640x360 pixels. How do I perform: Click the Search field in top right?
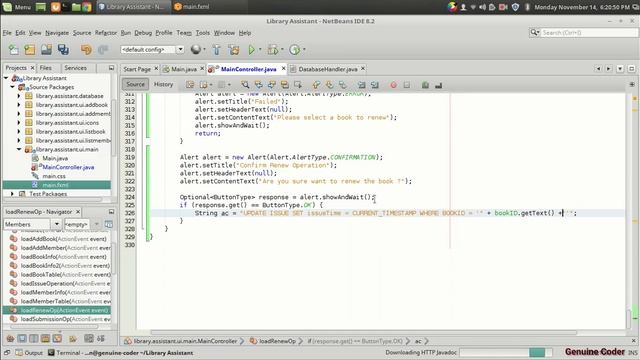coord(588,32)
